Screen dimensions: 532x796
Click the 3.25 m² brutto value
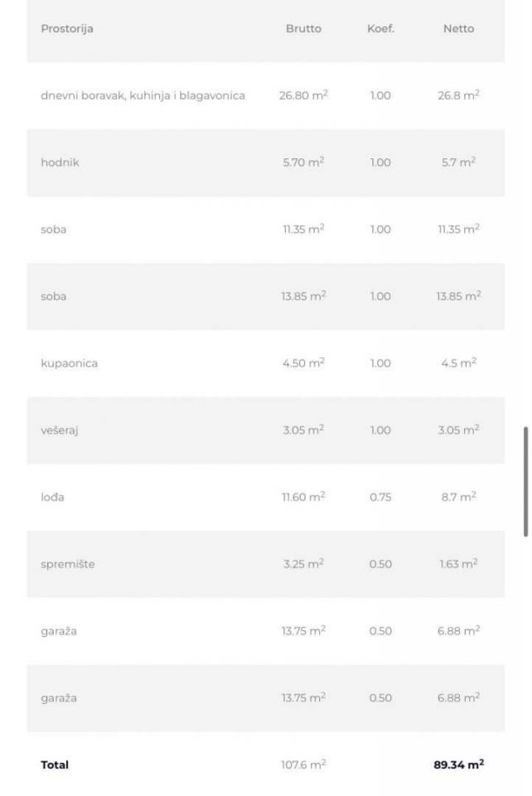[x=303, y=564]
